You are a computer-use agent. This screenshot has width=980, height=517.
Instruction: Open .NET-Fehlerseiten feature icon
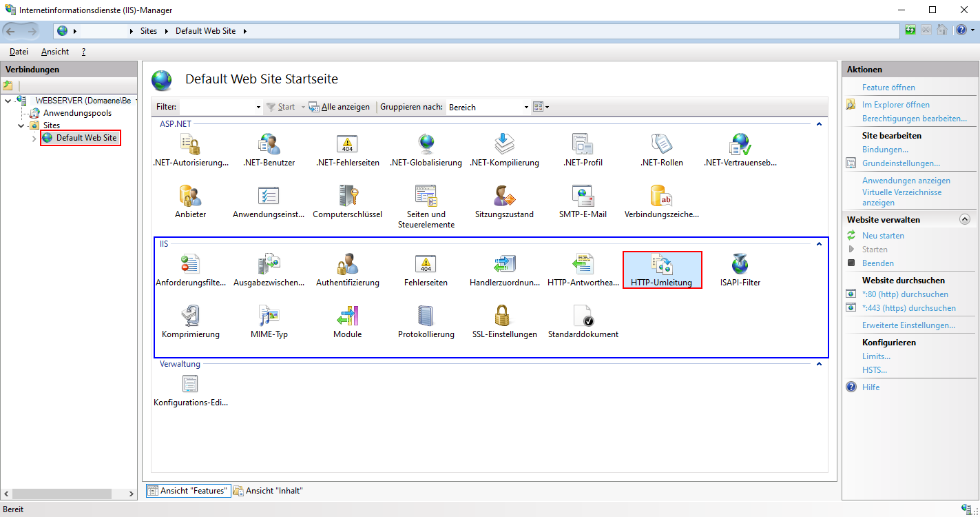(347, 151)
